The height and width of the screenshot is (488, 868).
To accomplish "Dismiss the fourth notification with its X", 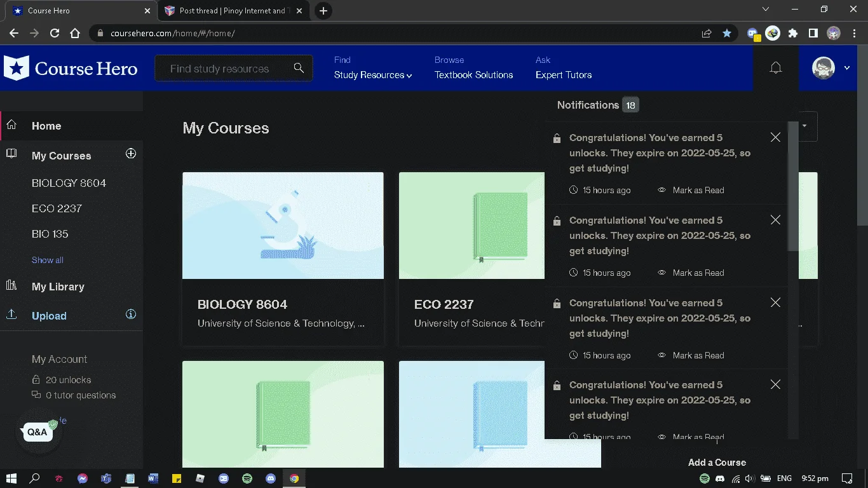I will tap(775, 384).
